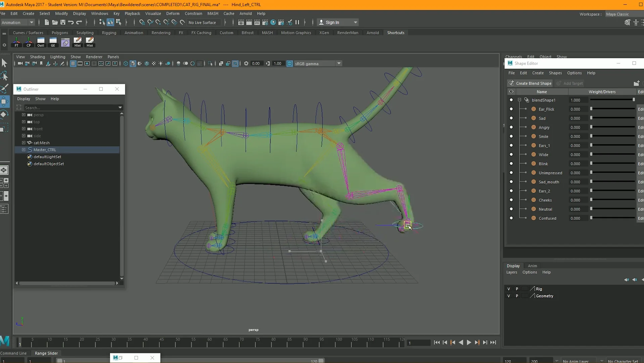Click the save scene icon
This screenshot has width=644, height=363.
[x=63, y=23]
